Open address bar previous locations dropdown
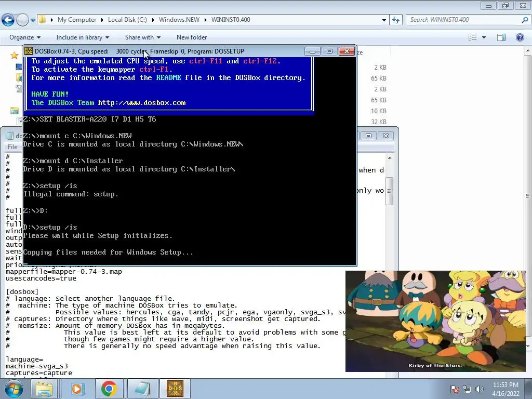Viewport: 532px width, 399px height. tap(384, 20)
